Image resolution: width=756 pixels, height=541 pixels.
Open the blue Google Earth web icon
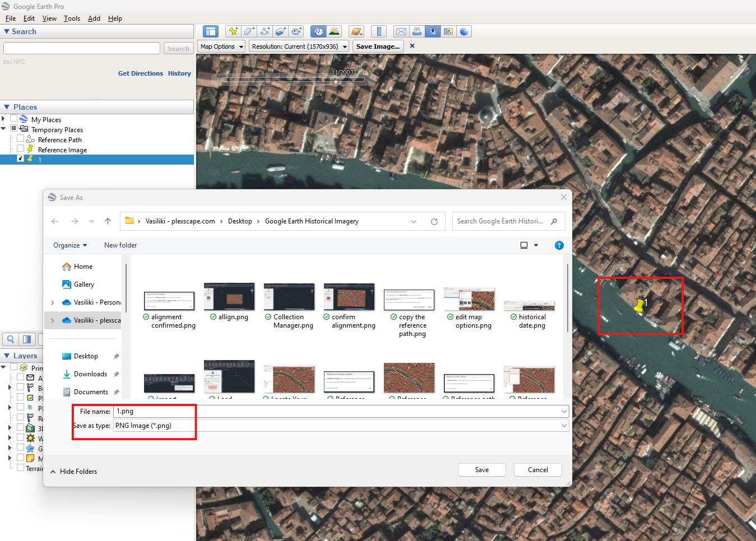point(464,31)
